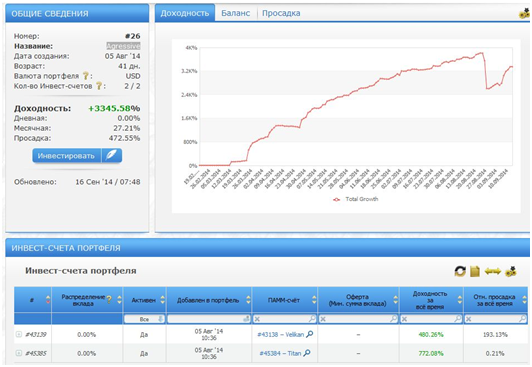Screen dimensions: 532x367
Task: Click the yellow double-arrow icon above the table
Action: 493,271
